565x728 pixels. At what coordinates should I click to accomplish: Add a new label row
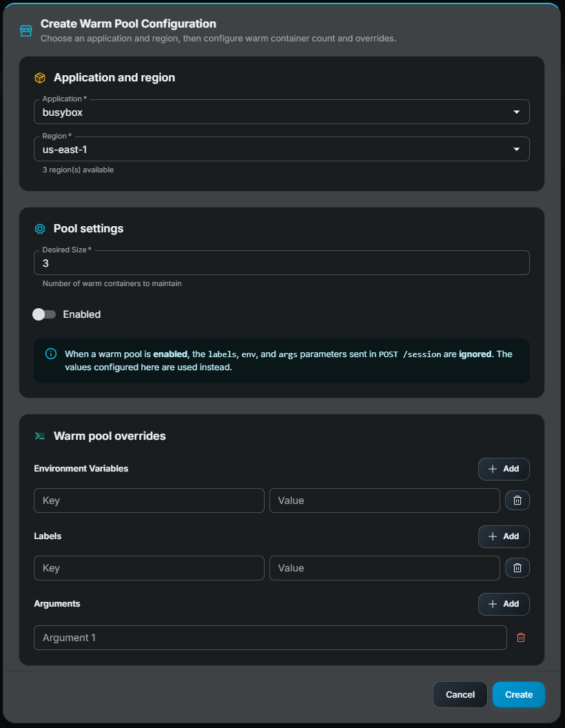point(504,536)
